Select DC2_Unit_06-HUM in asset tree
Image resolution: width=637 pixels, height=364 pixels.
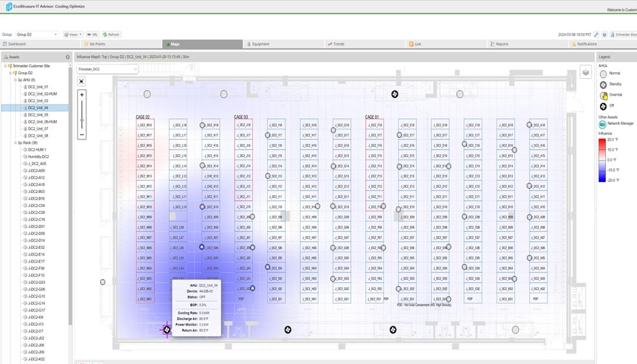pos(42,122)
